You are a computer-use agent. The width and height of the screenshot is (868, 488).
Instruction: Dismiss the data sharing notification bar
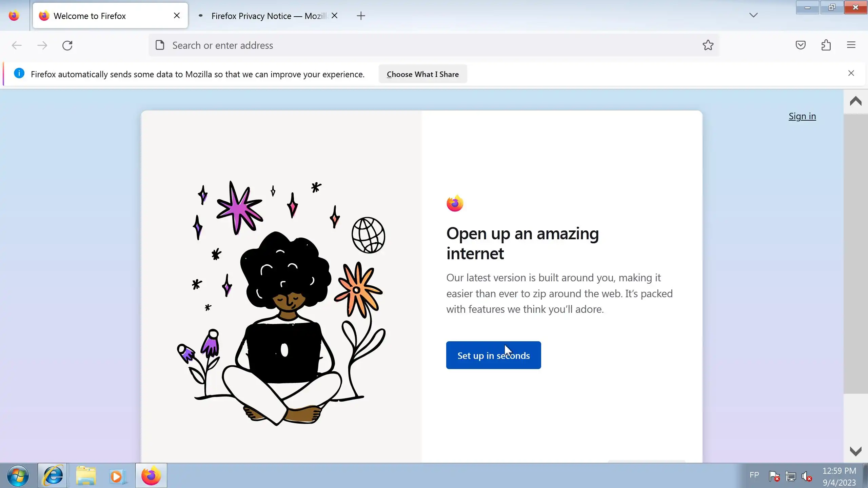(x=851, y=73)
